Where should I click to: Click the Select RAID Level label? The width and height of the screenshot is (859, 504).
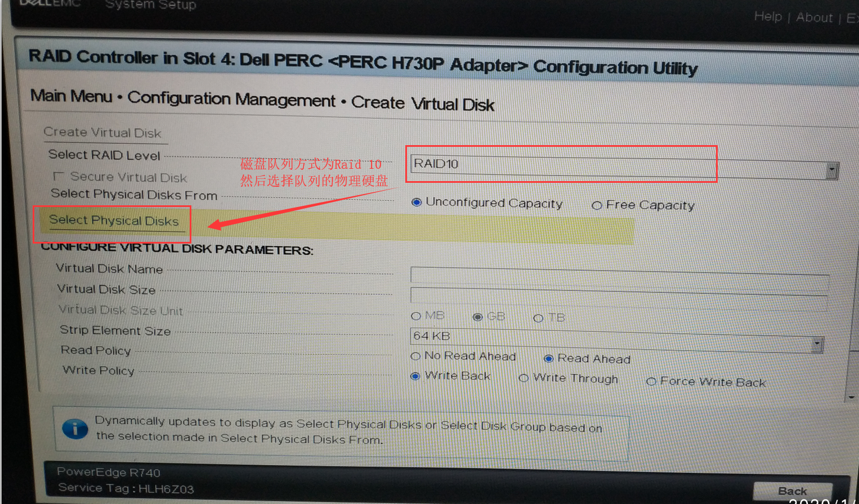point(104,155)
